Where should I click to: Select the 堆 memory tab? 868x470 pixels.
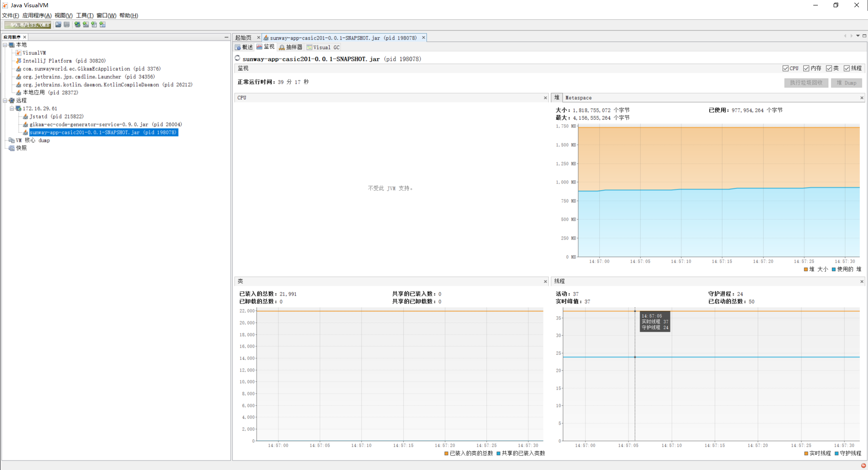(557, 98)
